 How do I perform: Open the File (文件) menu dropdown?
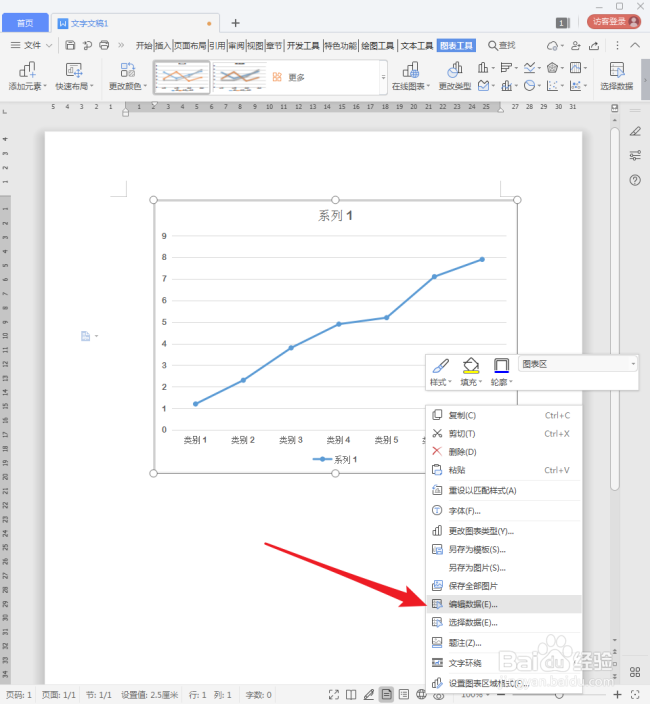[x=31, y=45]
